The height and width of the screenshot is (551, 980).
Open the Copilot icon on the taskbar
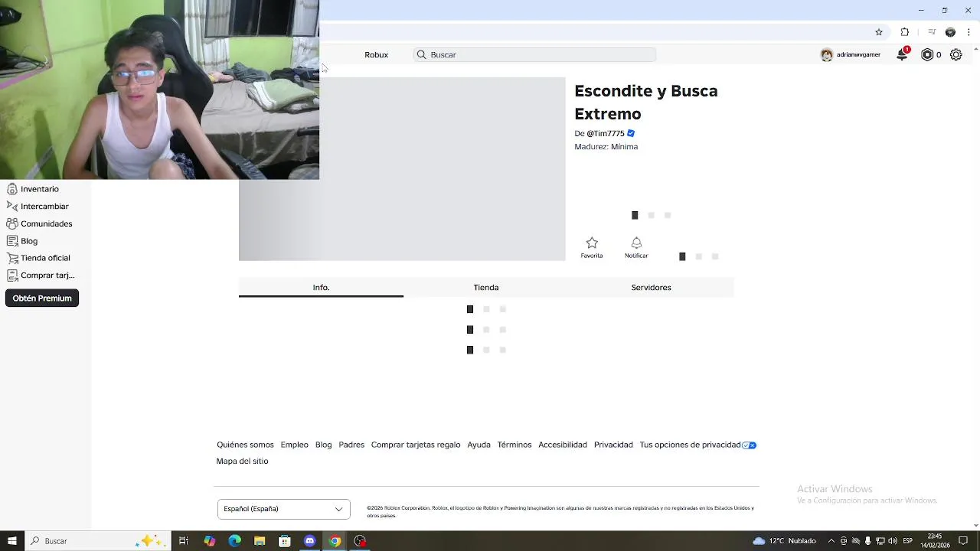209,541
